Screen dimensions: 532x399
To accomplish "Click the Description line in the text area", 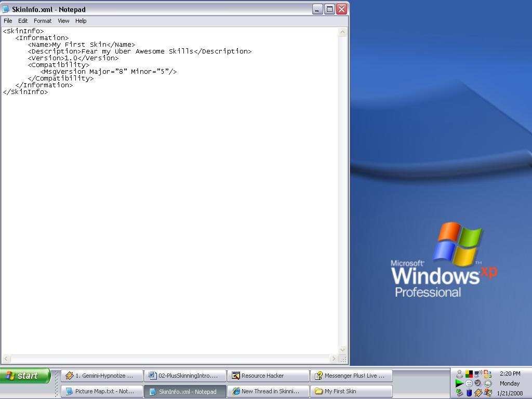I will pos(139,51).
